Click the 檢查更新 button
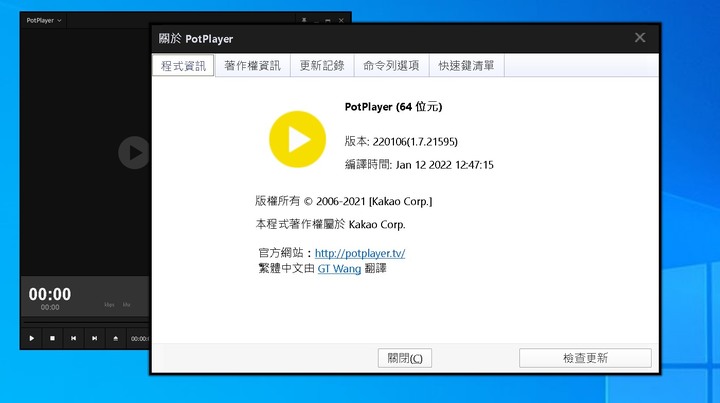The height and width of the screenshot is (403, 720). click(585, 358)
